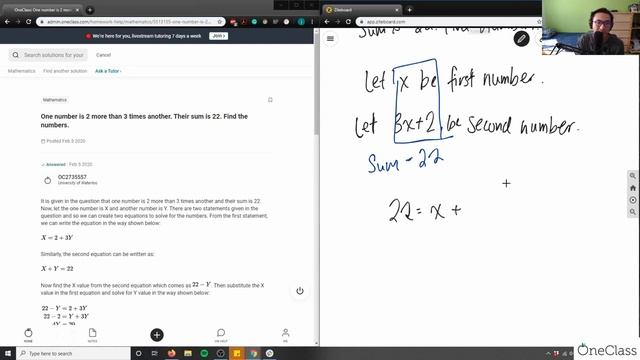This screenshot has height=360, width=640.
Task: Go back in the Ziteboard browser window
Action: click(x=327, y=22)
